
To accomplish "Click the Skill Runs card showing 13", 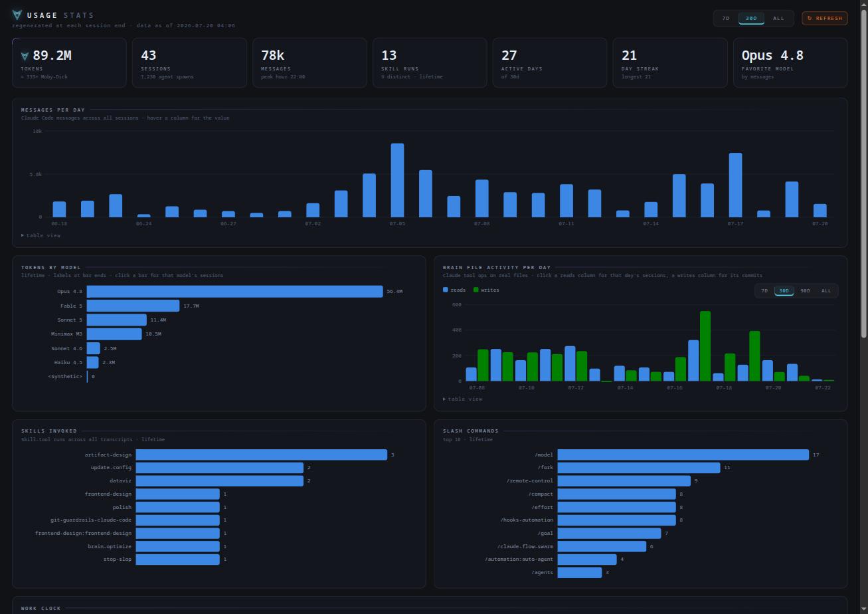I will tap(430, 62).
